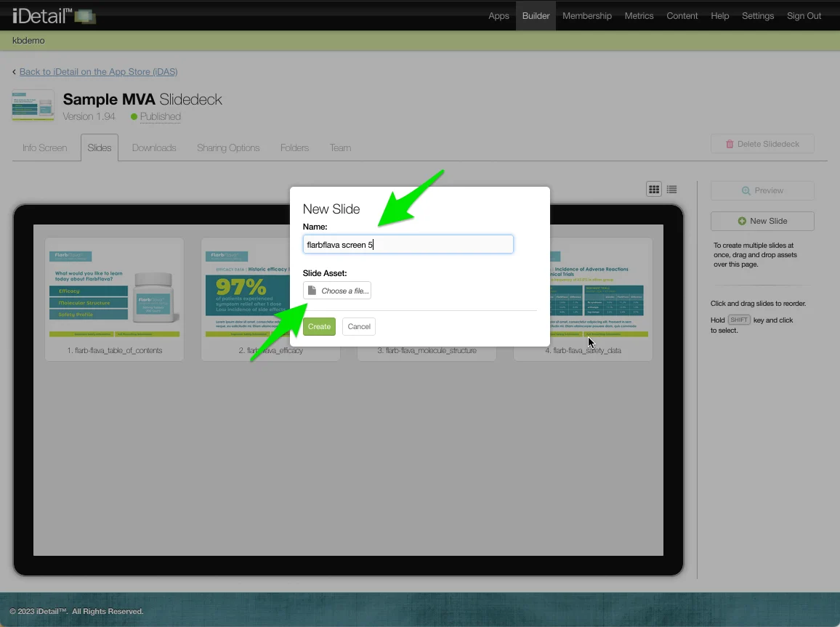Click the Slide Asset label
840x627 pixels.
[x=325, y=273]
